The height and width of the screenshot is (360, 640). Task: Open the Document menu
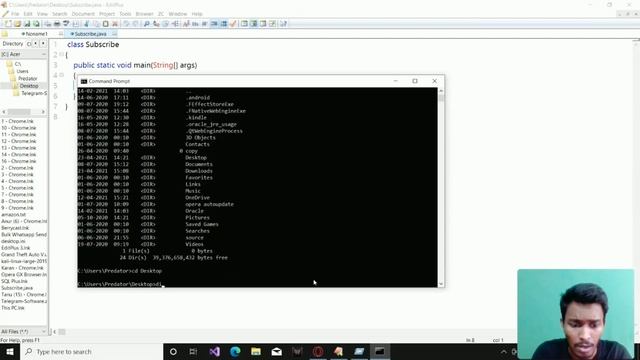(83, 14)
